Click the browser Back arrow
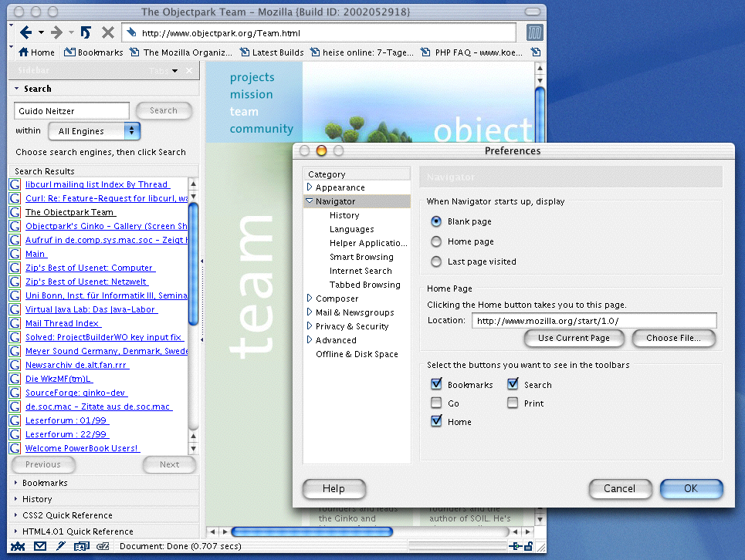This screenshot has width=745, height=560. [26, 32]
